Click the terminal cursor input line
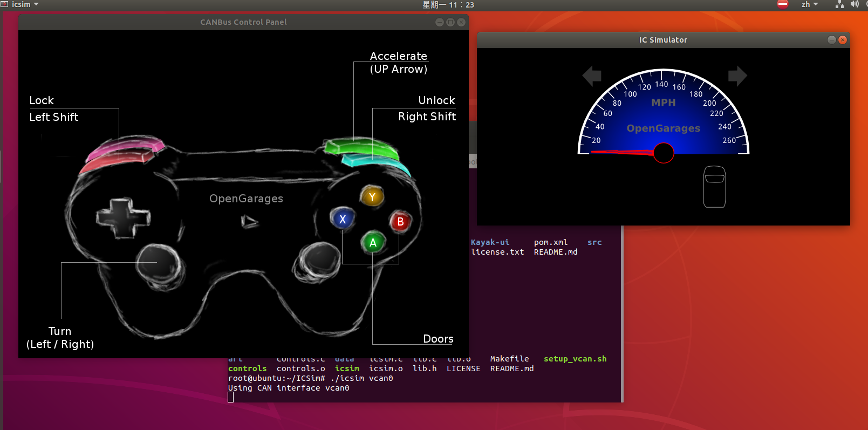Image resolution: width=868 pixels, height=430 pixels. [x=231, y=398]
